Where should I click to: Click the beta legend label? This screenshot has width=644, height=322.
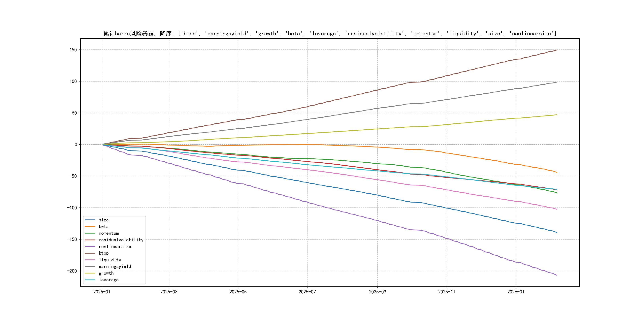coord(104,227)
